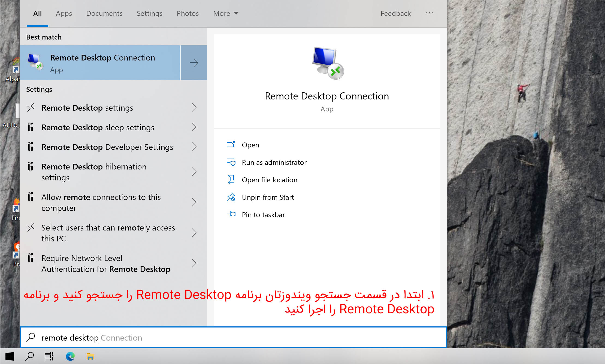Viewport: 605px width, 364px height.
Task: Click the taskbar search magnifier icon
Action: tap(29, 356)
